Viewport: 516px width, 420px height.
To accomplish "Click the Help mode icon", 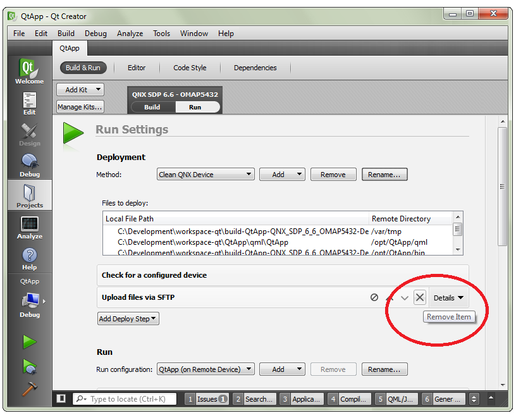I will [x=29, y=259].
